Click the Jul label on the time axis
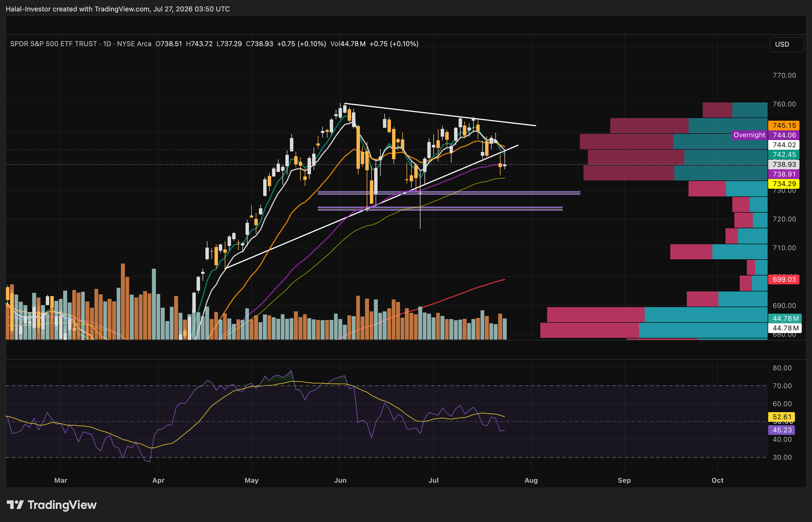This screenshot has height=522, width=812. (x=434, y=480)
